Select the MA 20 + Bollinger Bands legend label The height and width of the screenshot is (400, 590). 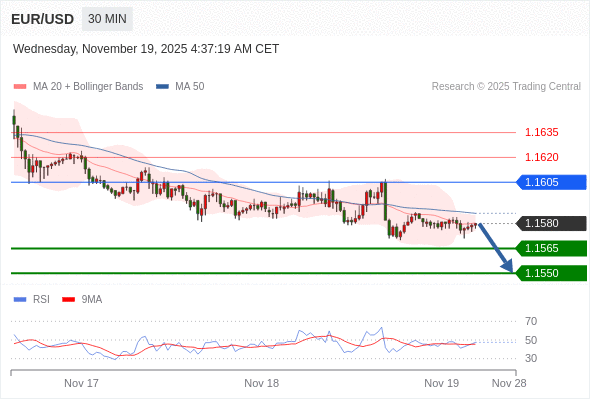pyautogui.click(x=88, y=87)
